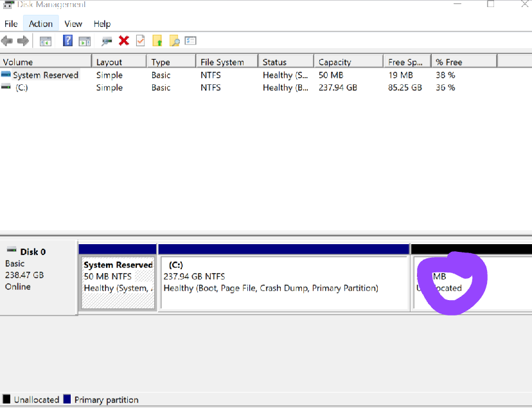Click the 36 % free cell

[x=445, y=87]
